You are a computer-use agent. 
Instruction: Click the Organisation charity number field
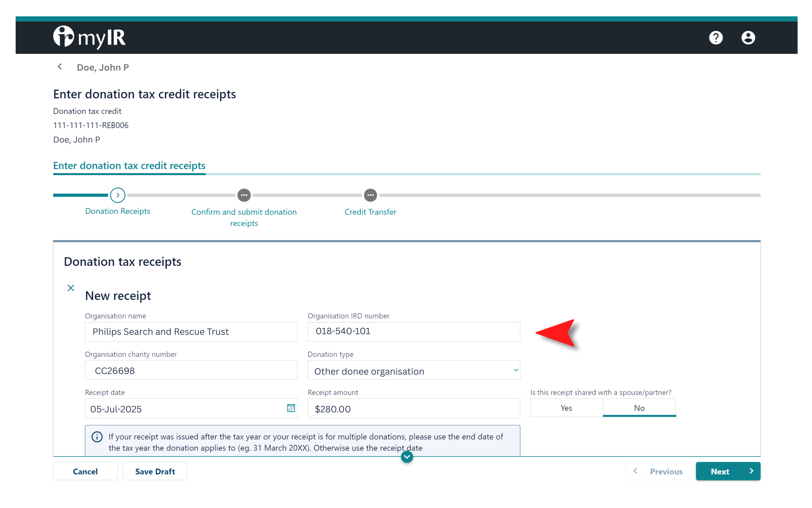[191, 370]
